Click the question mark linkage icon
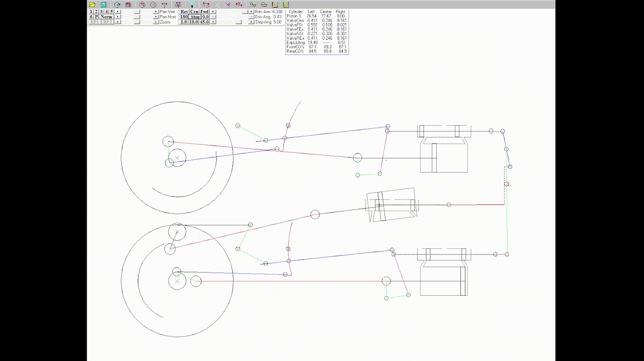 pyautogui.click(x=239, y=5)
